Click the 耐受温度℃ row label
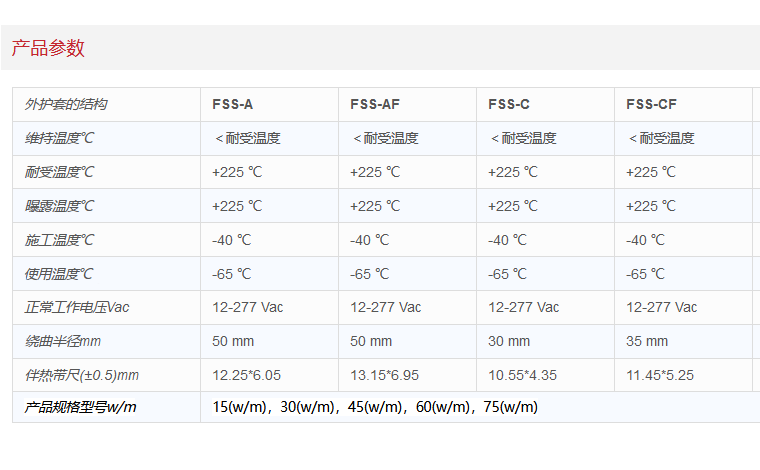The image size is (760, 470). pyautogui.click(x=60, y=172)
